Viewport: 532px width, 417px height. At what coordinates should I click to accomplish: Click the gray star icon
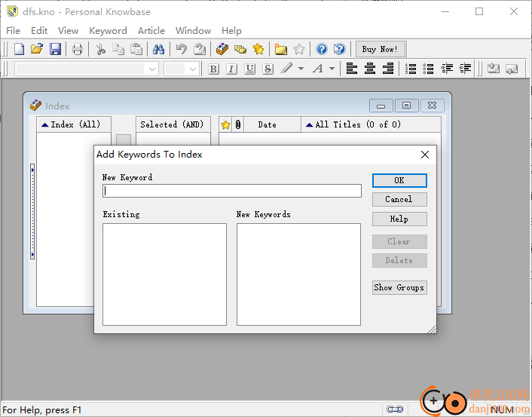[299, 49]
